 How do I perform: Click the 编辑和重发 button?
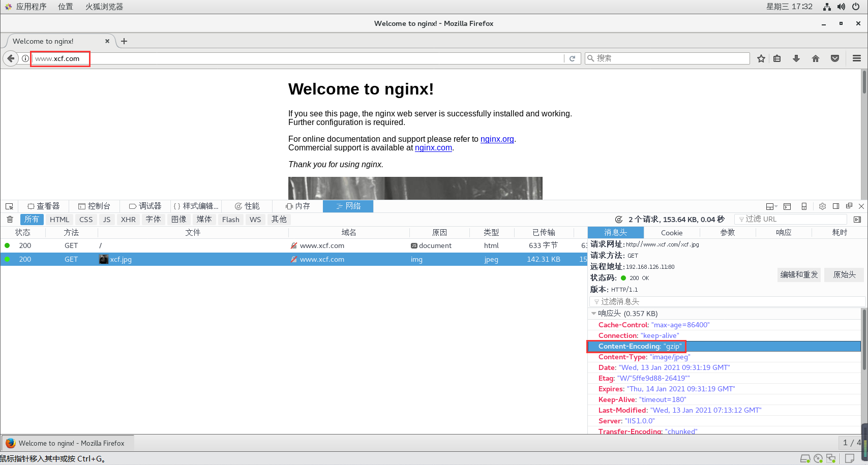[x=799, y=275]
